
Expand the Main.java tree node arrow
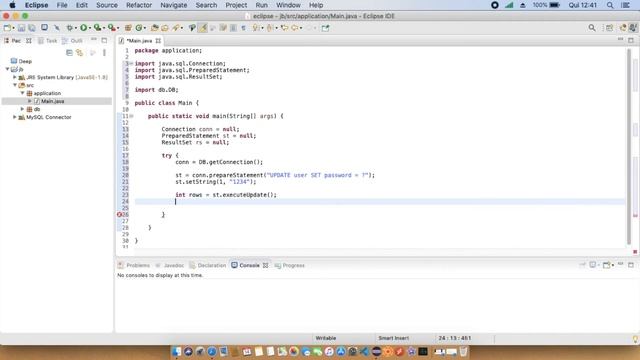[30, 101]
